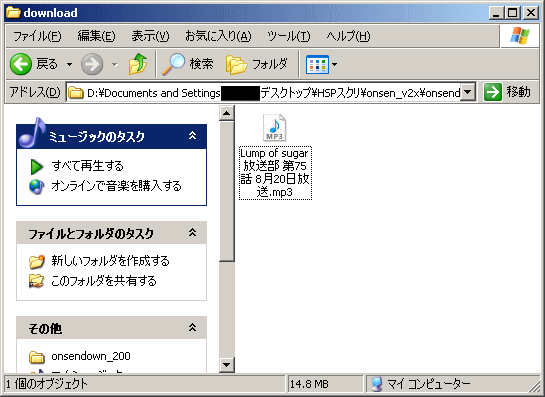This screenshot has height=397, width=545.
Task: Click the 14.8 MB status bar entry
Action: point(309,384)
